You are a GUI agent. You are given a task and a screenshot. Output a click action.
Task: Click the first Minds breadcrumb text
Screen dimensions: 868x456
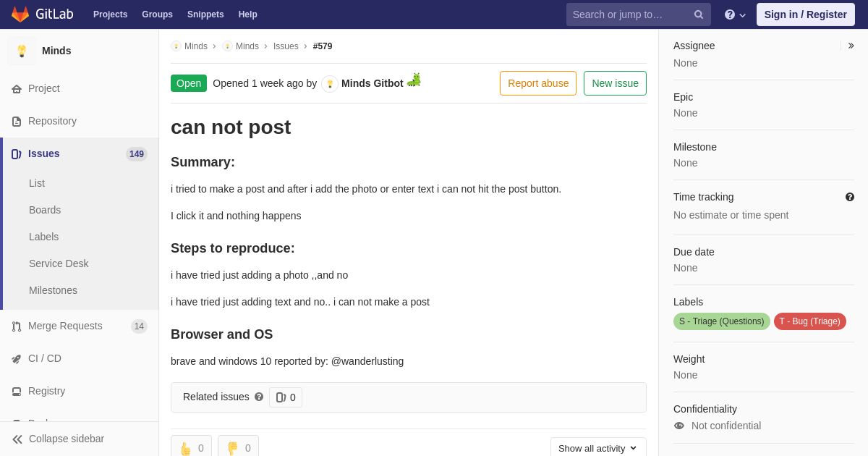pyautogui.click(x=196, y=46)
